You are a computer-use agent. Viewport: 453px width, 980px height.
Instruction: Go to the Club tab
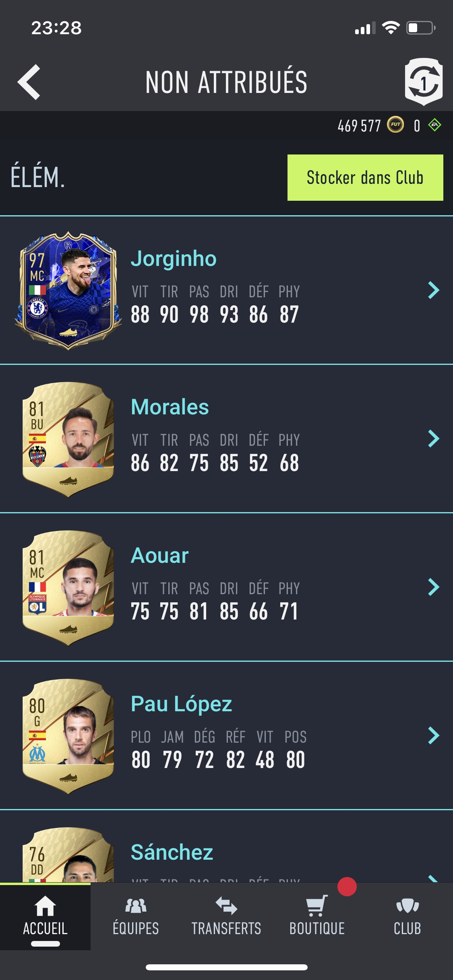click(x=407, y=916)
